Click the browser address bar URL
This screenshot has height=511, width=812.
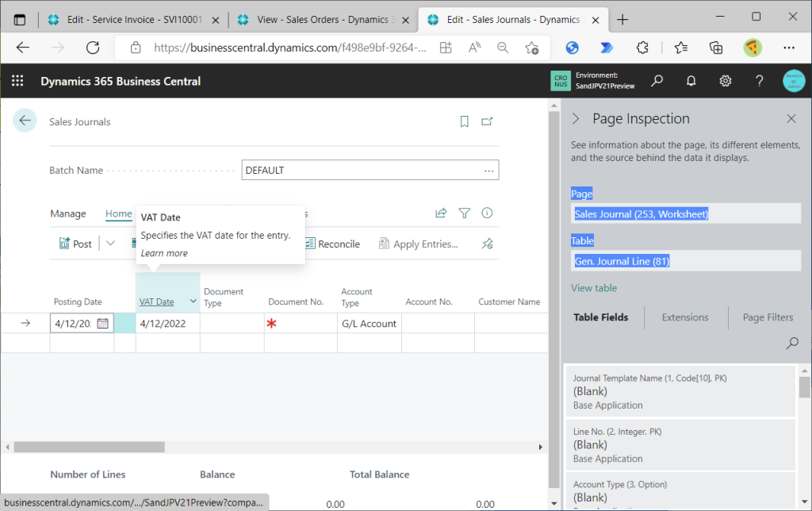point(290,48)
